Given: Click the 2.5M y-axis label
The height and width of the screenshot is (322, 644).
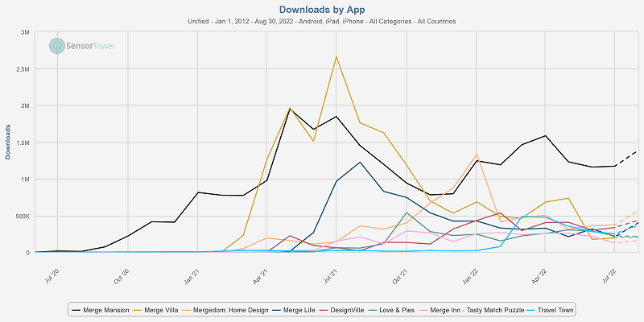Looking at the screenshot, I should click(23, 69).
